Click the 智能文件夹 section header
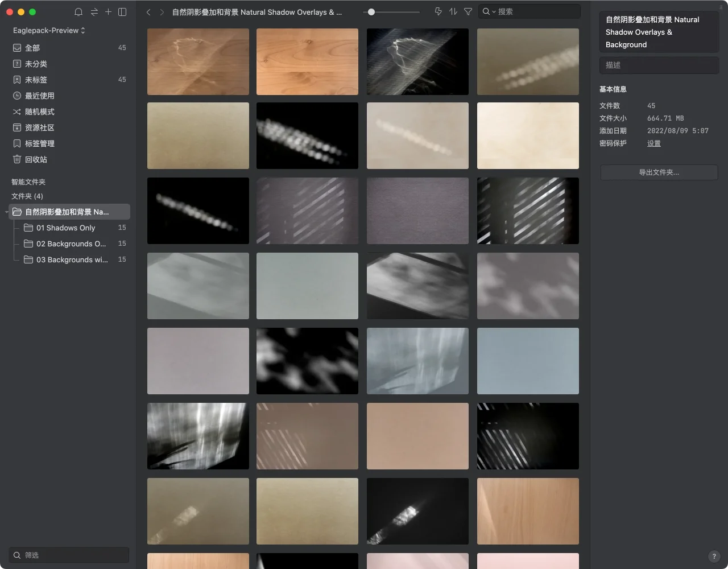The width and height of the screenshot is (728, 569). click(x=28, y=182)
